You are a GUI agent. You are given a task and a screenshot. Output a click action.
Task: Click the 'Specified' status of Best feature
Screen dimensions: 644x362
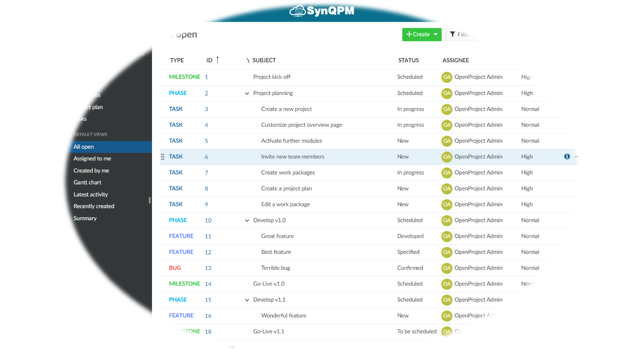(x=409, y=252)
